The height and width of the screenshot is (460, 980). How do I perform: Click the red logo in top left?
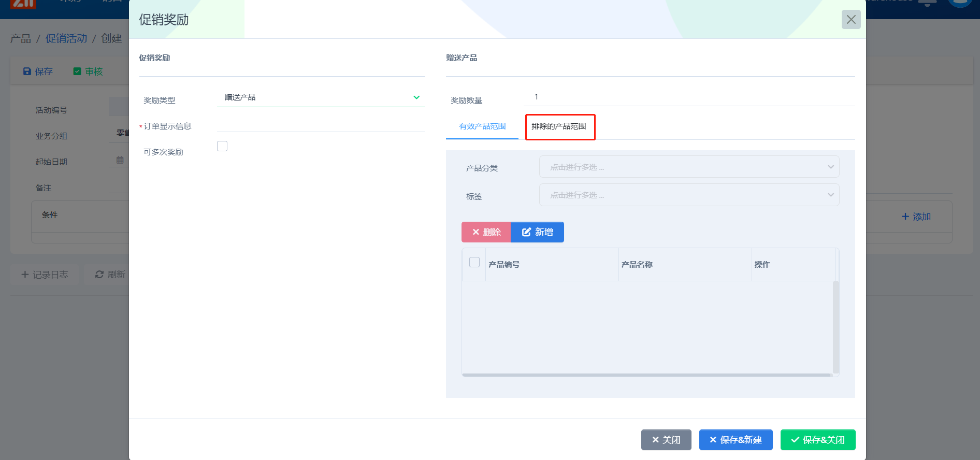(23, 4)
